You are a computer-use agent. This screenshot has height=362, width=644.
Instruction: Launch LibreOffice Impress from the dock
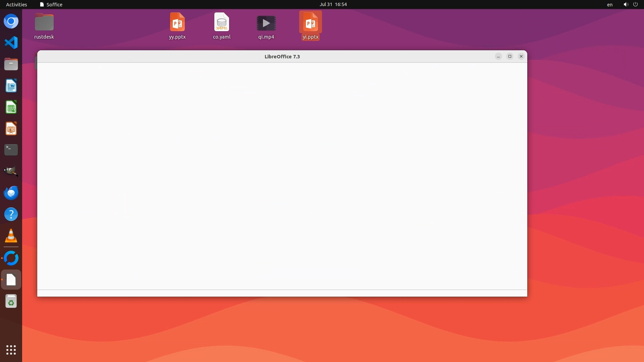(11, 129)
